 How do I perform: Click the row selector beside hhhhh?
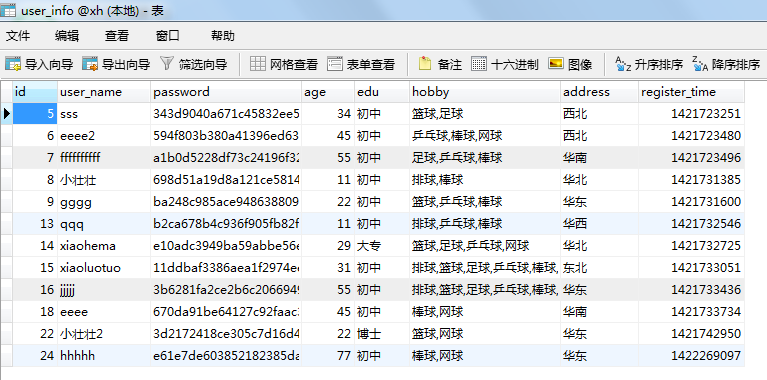click(x=6, y=356)
